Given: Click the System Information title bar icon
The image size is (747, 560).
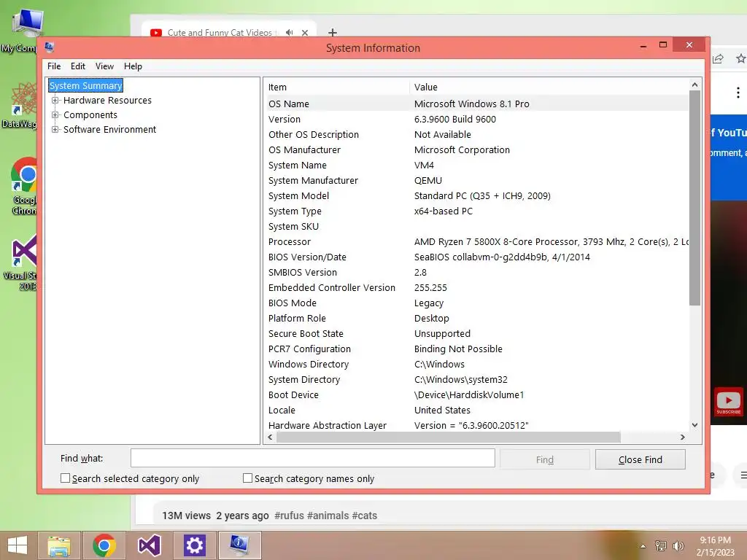Looking at the screenshot, I should (49, 47).
